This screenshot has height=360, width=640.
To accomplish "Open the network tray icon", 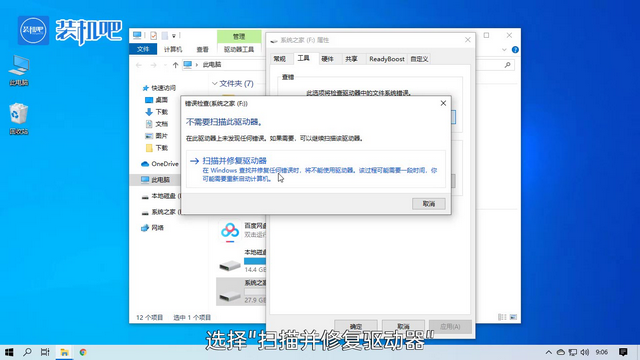I will coord(573,352).
